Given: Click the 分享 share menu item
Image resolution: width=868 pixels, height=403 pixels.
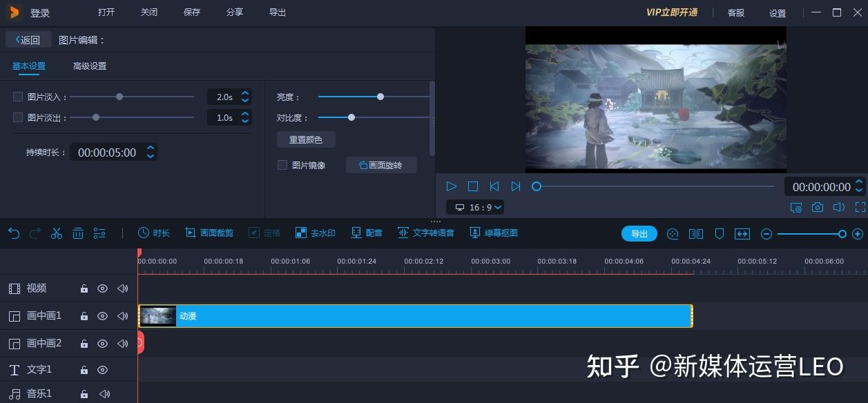Looking at the screenshot, I should [x=235, y=12].
